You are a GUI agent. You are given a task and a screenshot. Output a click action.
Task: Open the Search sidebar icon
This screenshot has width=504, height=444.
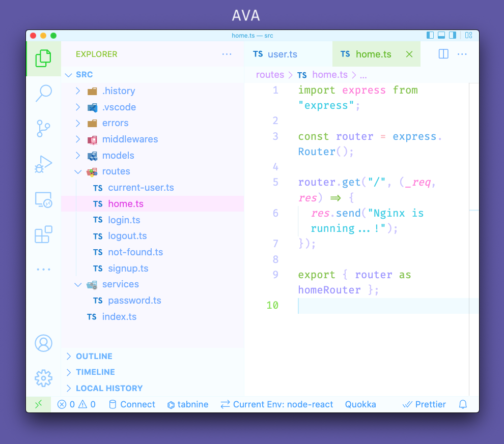[43, 94]
